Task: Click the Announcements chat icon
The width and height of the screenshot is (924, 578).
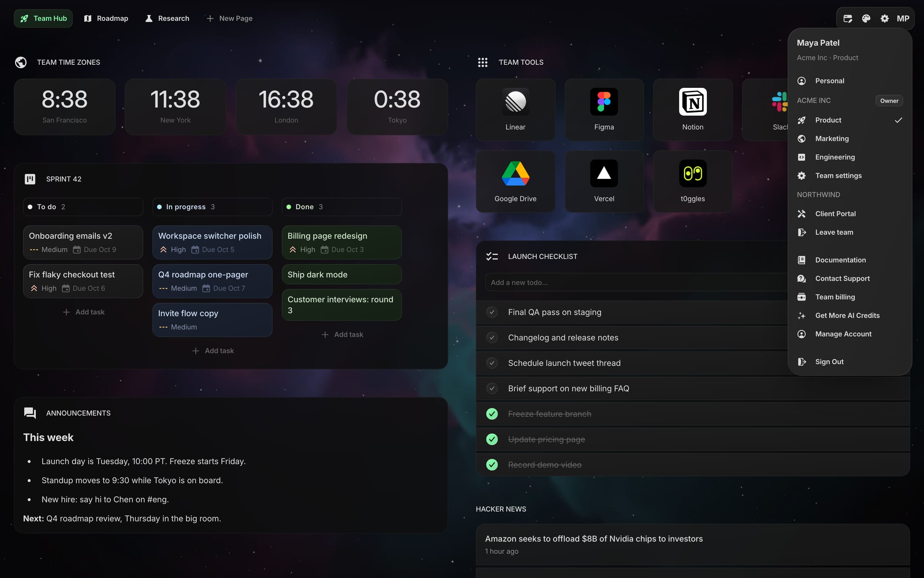Action: click(x=30, y=413)
